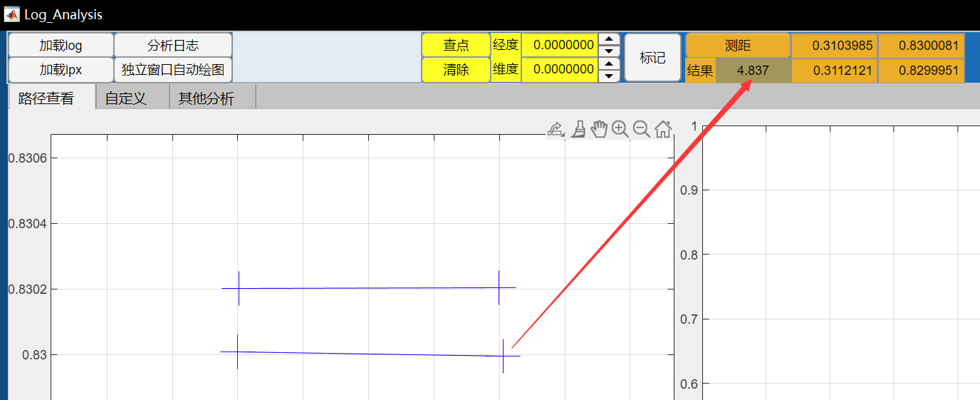Open the axes export menu icon

click(x=556, y=129)
